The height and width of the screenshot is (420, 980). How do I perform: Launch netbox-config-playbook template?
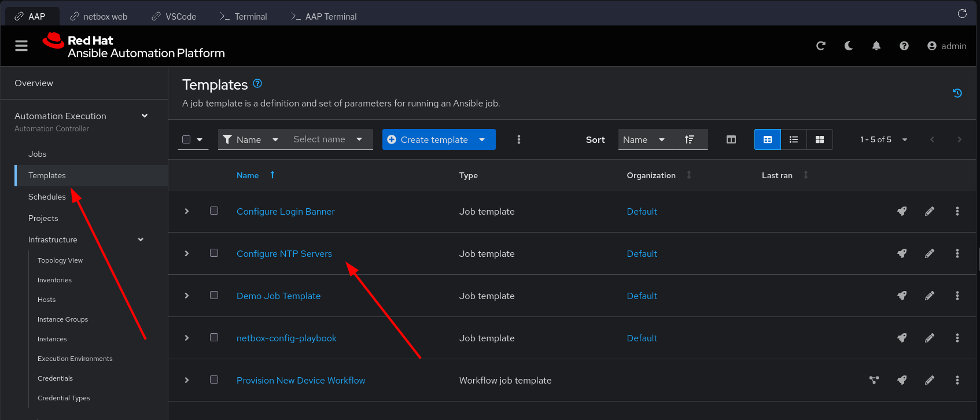[x=902, y=338]
